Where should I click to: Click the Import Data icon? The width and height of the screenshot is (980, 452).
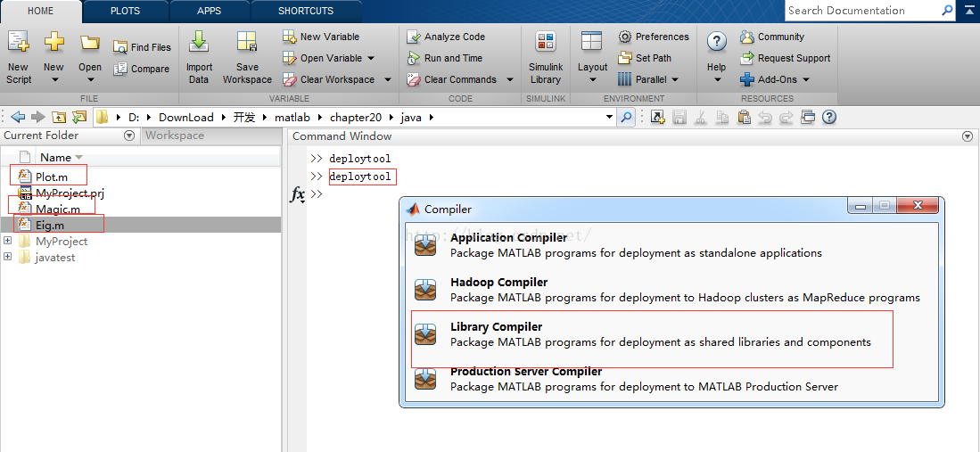pos(199,43)
